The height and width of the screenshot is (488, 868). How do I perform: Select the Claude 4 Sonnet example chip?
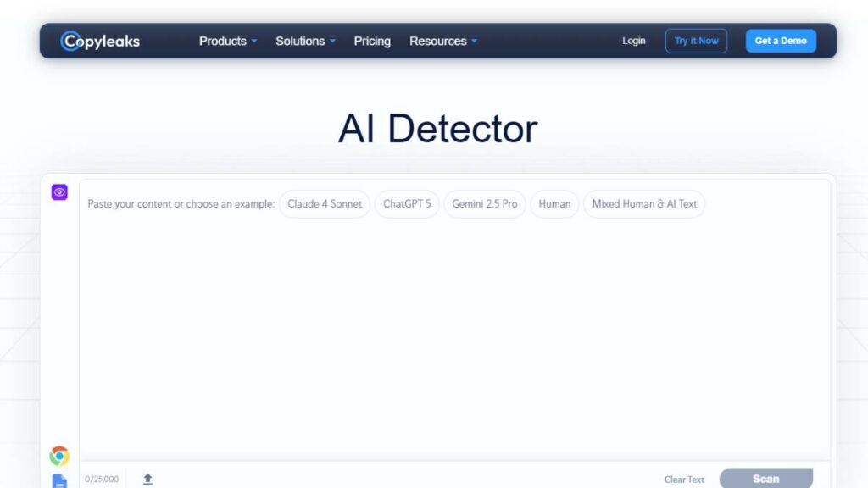324,203
